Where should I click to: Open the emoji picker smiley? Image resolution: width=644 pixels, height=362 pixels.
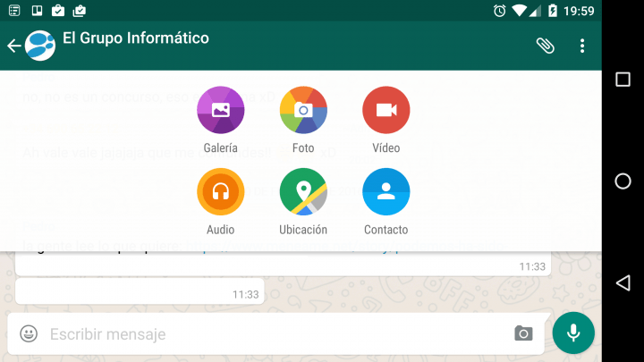pyautogui.click(x=29, y=333)
